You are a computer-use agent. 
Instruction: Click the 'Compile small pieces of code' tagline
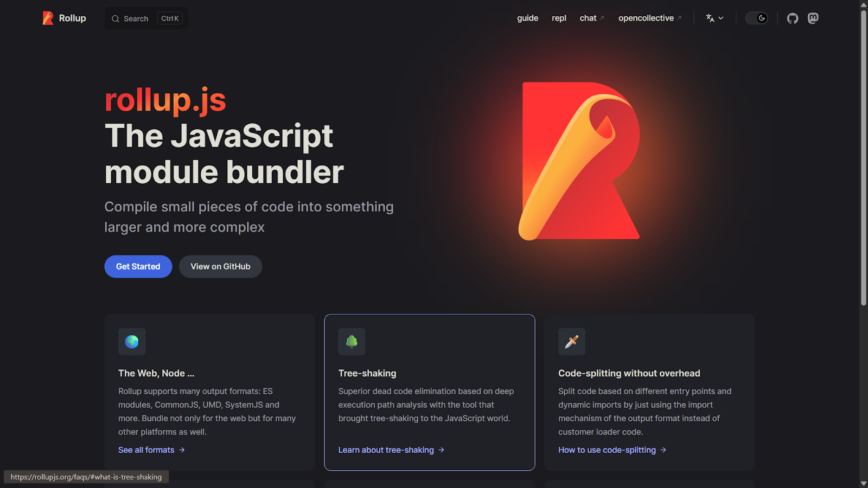click(x=249, y=217)
